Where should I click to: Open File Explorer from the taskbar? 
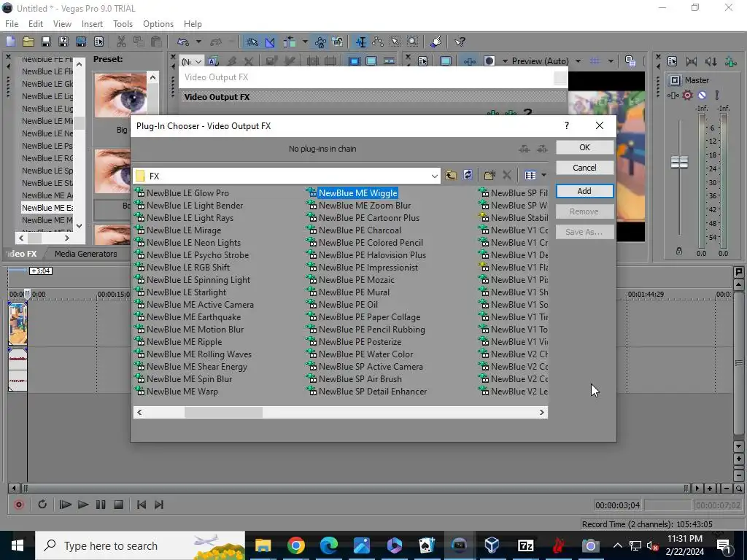(263, 545)
